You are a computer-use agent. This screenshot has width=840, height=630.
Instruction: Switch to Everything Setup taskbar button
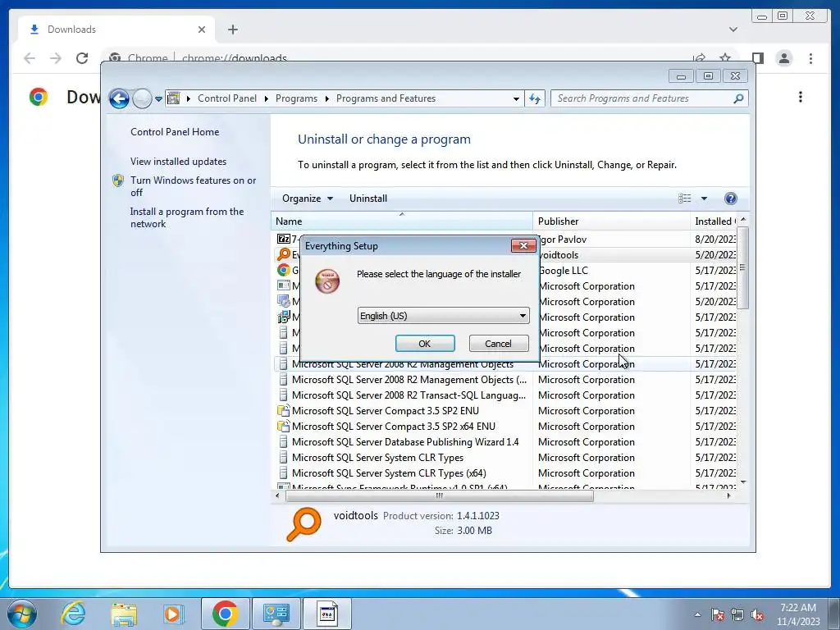click(x=327, y=614)
